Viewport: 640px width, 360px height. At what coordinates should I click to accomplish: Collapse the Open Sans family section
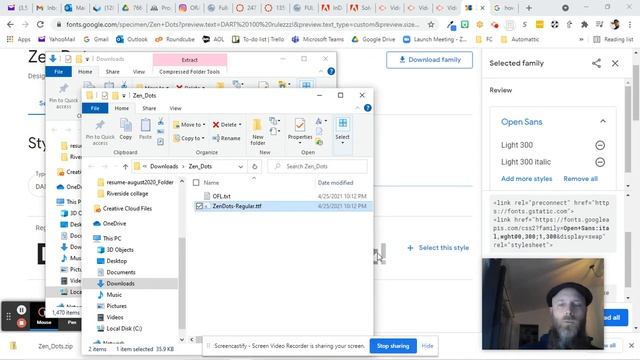(x=603, y=122)
